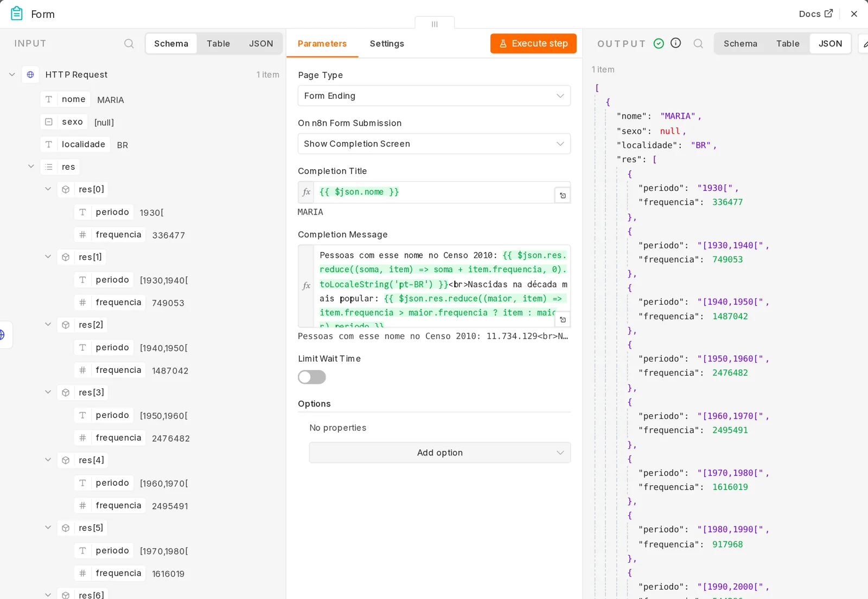Image resolution: width=868 pixels, height=599 pixels.
Task: Click the edit pencil icon in output
Action: coord(865,43)
